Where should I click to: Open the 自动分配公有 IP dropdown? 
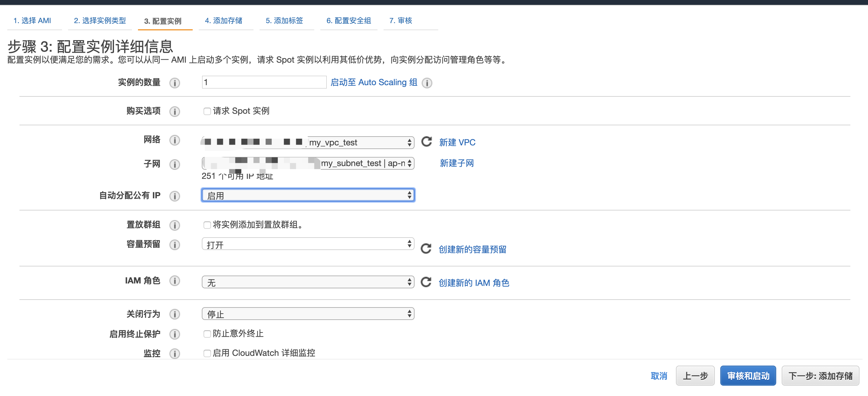point(308,195)
